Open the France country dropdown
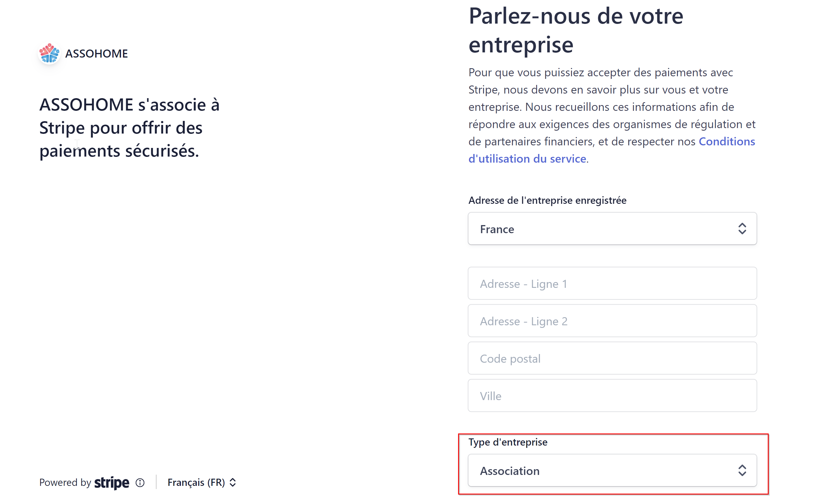This screenshot has width=813, height=504. click(612, 229)
